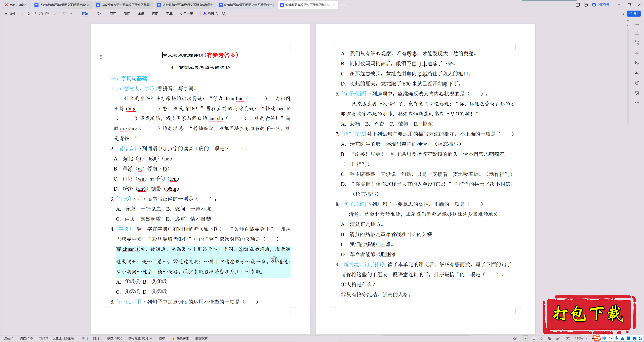Click the cube icon in title bar
Screen dimensions: 644x342
point(586,5)
